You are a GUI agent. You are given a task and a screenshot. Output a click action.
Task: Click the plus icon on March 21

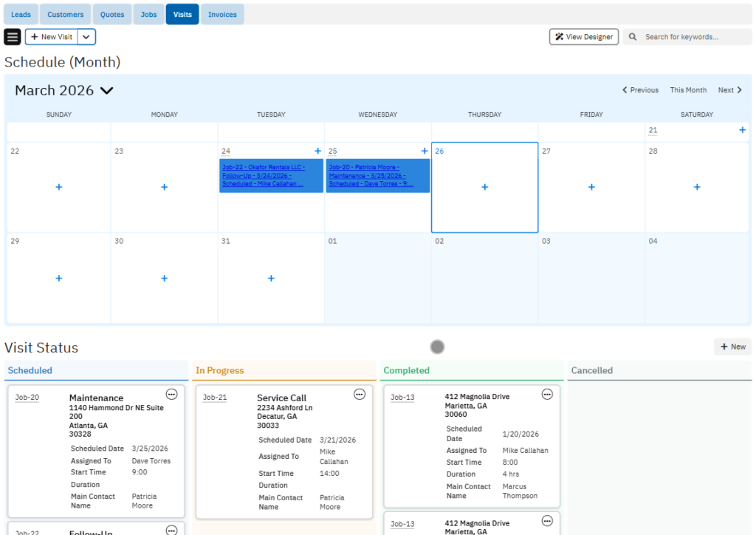coord(742,130)
